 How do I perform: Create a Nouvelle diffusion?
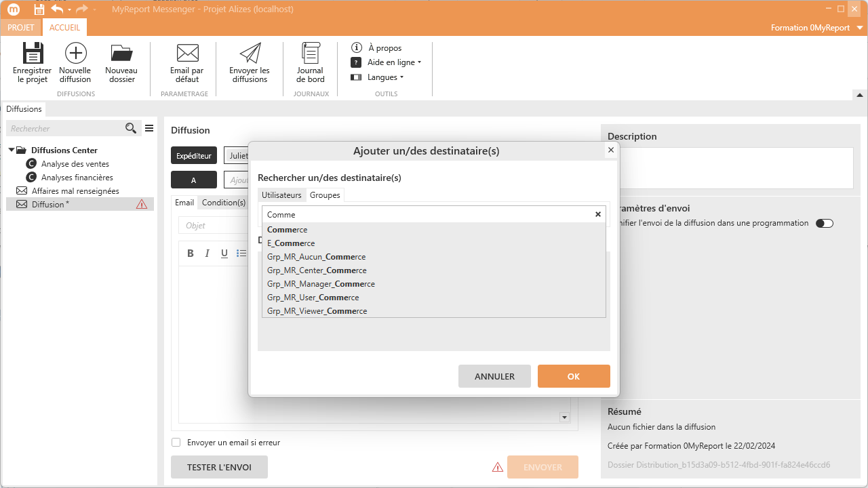pos(75,54)
